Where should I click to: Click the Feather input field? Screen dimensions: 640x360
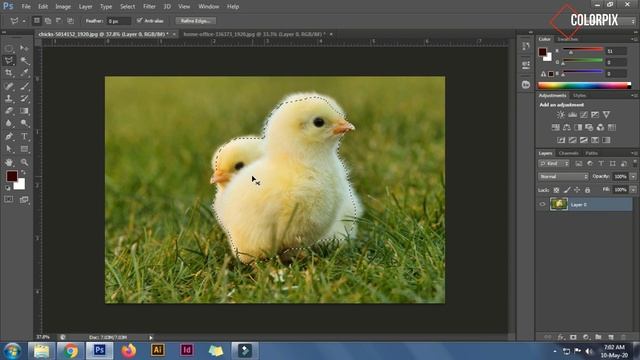(x=118, y=21)
